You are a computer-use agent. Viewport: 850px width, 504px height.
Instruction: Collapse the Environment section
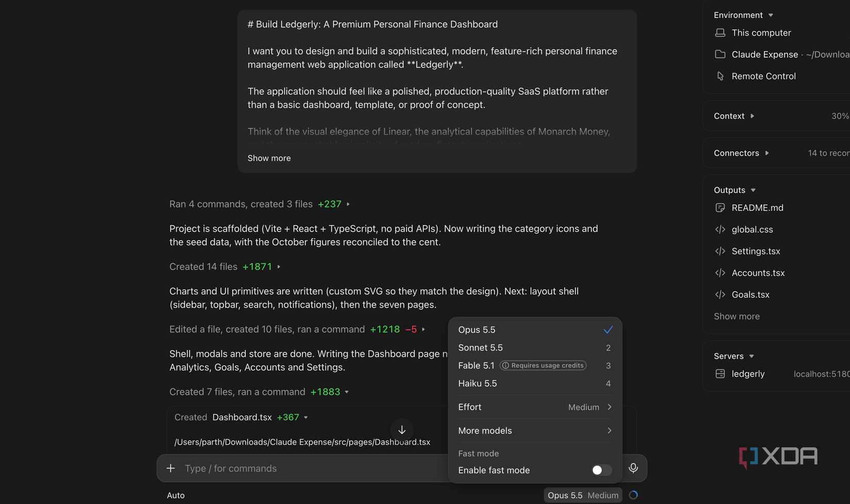point(743,15)
